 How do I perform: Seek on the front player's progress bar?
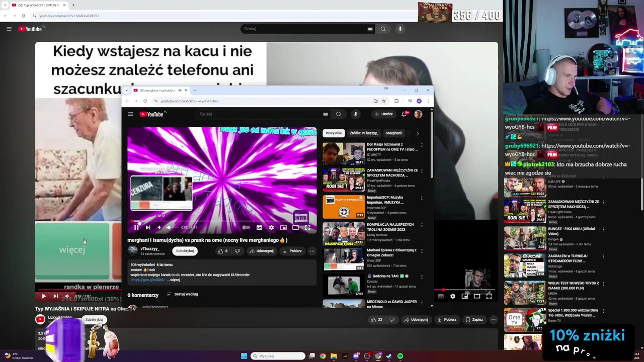tap(222, 221)
